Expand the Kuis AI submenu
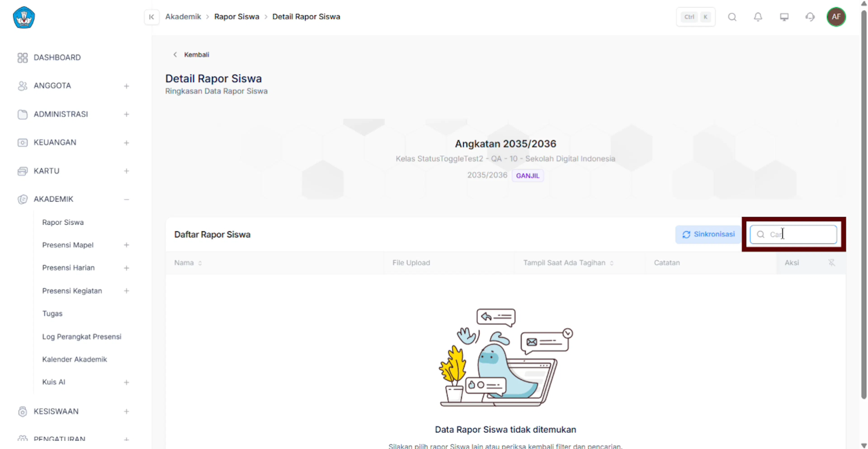Viewport: 868px width, 449px height. tap(126, 382)
